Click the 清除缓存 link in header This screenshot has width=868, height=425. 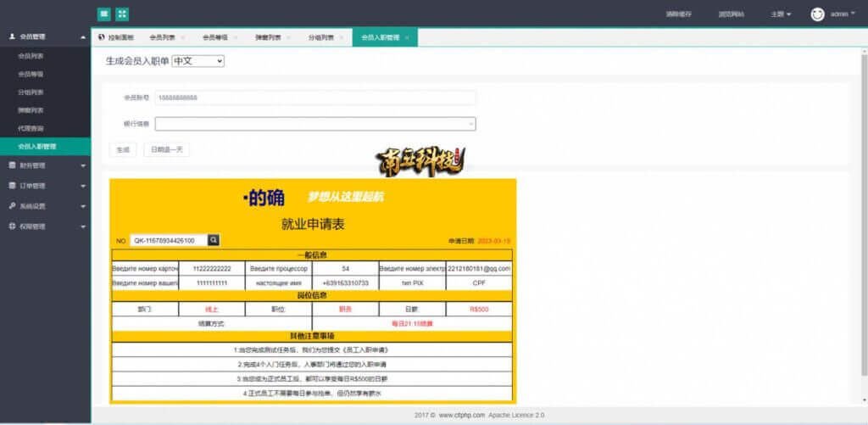point(679,14)
